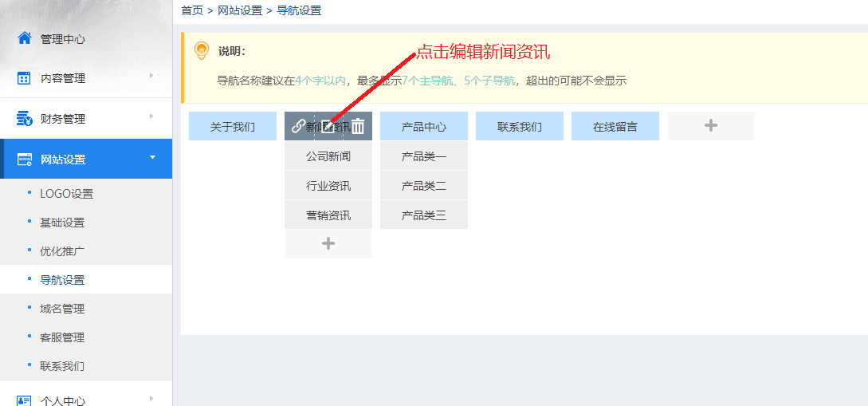This screenshot has height=406, width=868.
Task: Select the 在线留言 navigation block
Action: tap(615, 127)
